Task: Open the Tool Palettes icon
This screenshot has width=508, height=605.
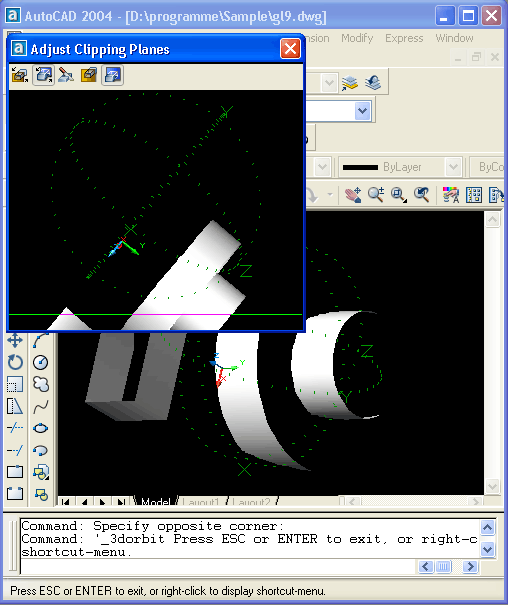Action: 496,194
